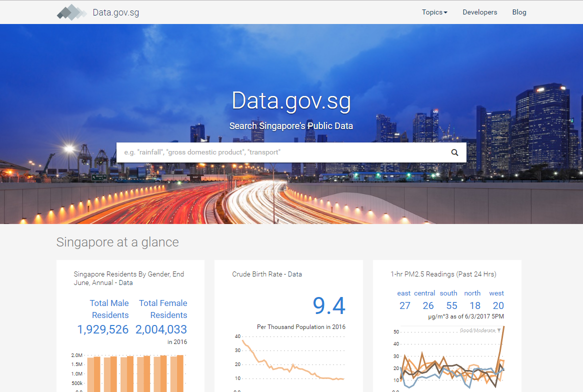Viewport: 583px width, 392px height.
Task: Click the Total Male Residents figure
Action: click(x=103, y=329)
